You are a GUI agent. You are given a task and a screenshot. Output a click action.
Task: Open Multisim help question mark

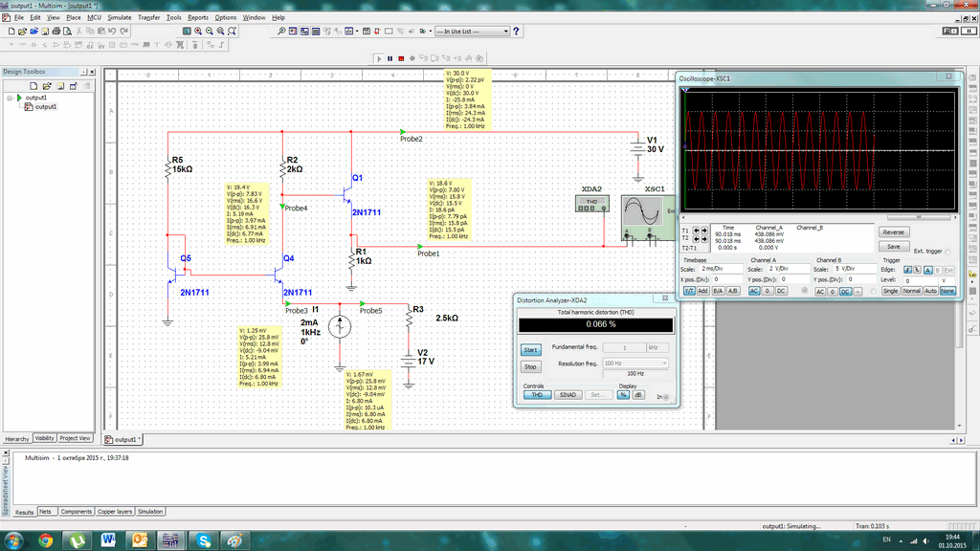click(516, 32)
